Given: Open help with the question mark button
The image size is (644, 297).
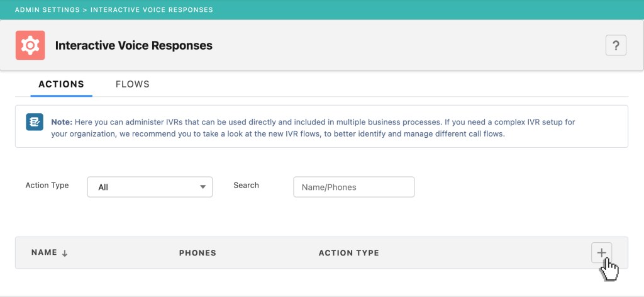Looking at the screenshot, I should [x=616, y=45].
